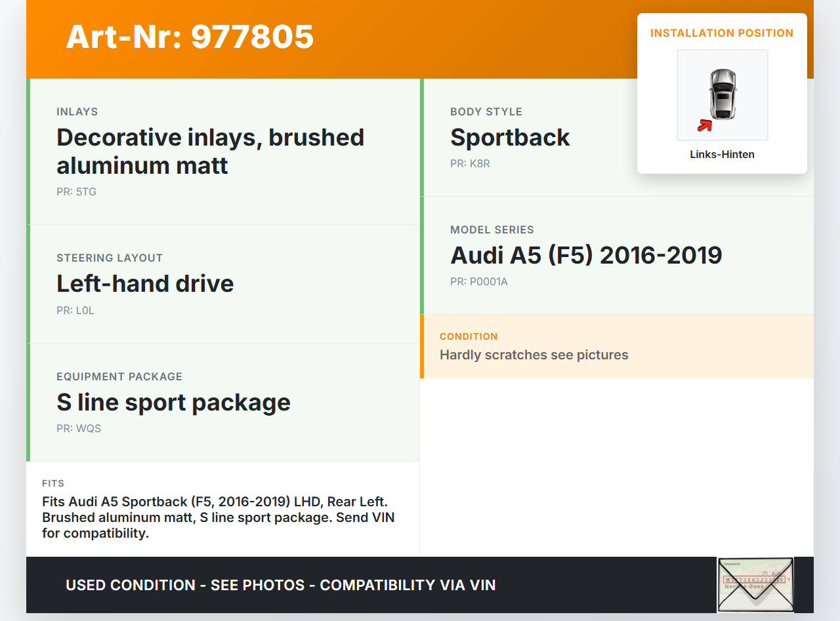This screenshot has width=840, height=621.
Task: Click the PR: K8R code
Action: point(470,164)
